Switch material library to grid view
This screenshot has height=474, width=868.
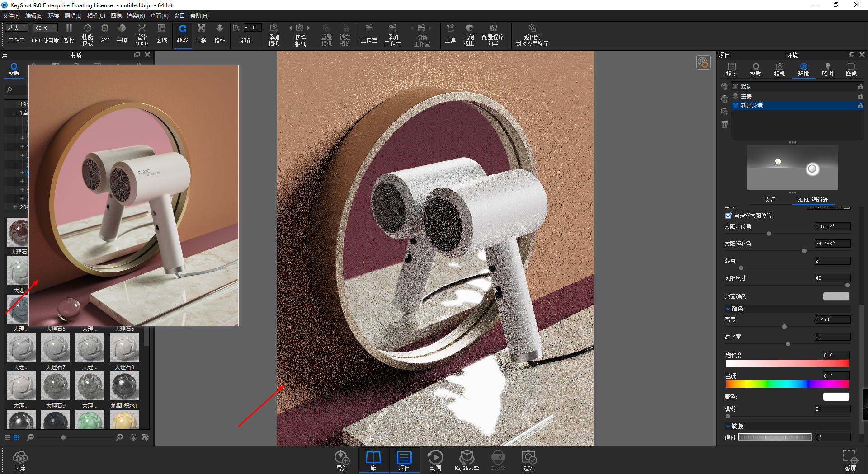click(x=16, y=437)
